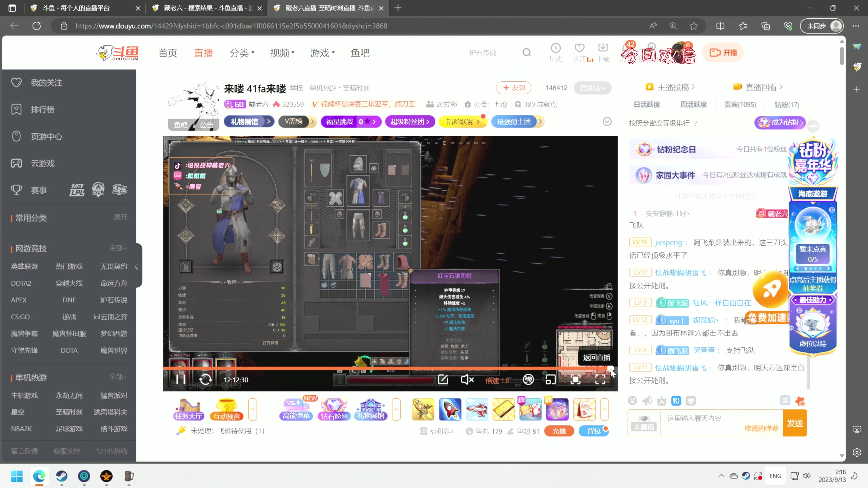Viewport: 868px width, 488px height.
Task: Toggle the 粉 fan badge chat option
Action: [x=676, y=401]
